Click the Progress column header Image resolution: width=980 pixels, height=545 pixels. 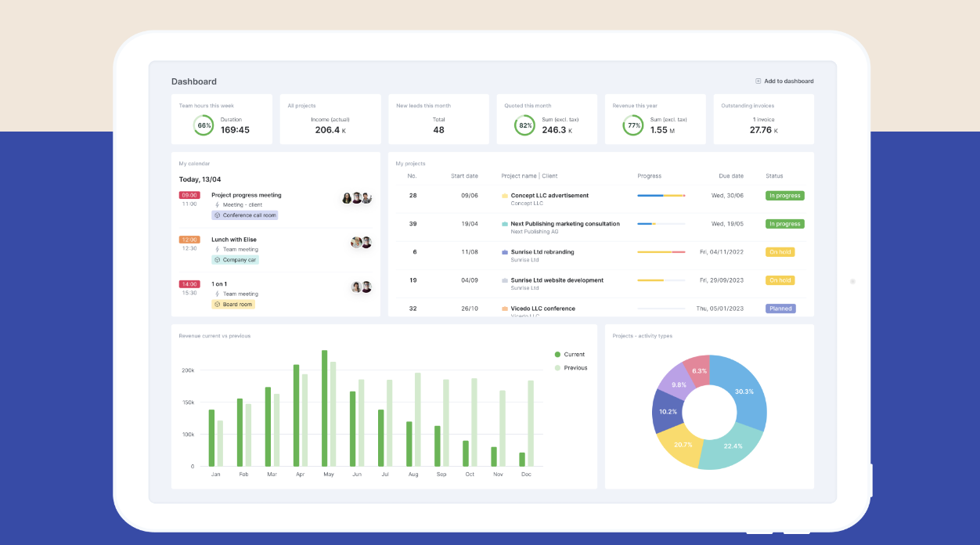[650, 176]
